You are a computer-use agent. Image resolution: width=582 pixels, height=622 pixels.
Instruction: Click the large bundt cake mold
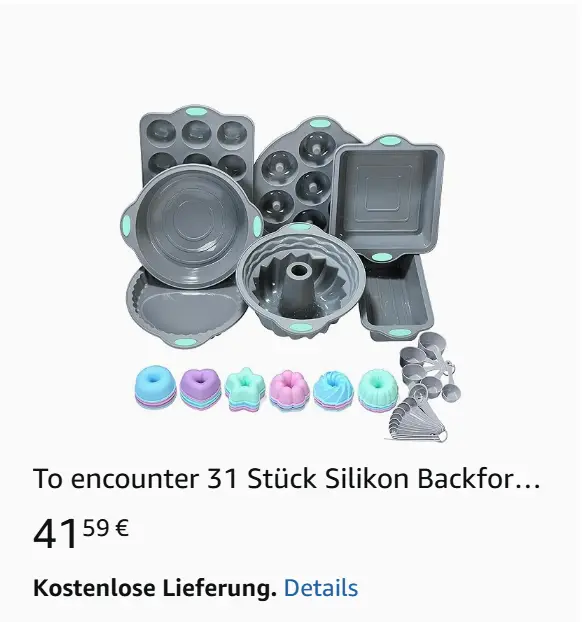pyautogui.click(x=301, y=280)
